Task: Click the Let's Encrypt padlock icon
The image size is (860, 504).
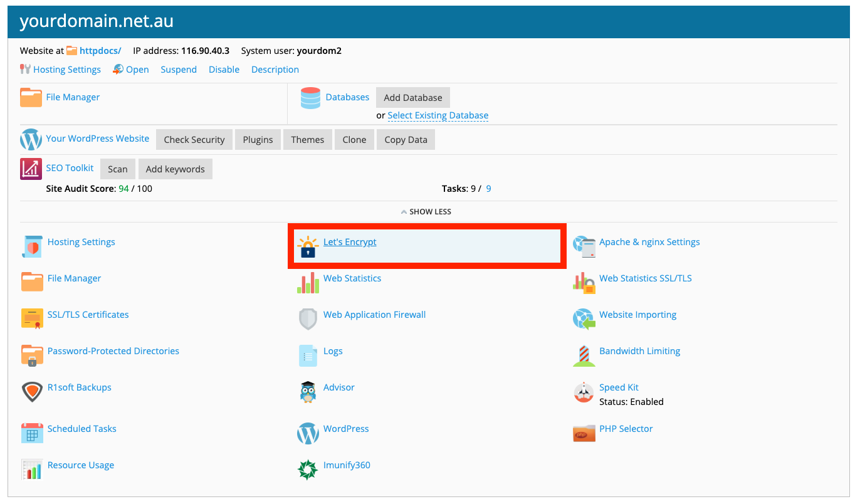Action: (x=308, y=247)
